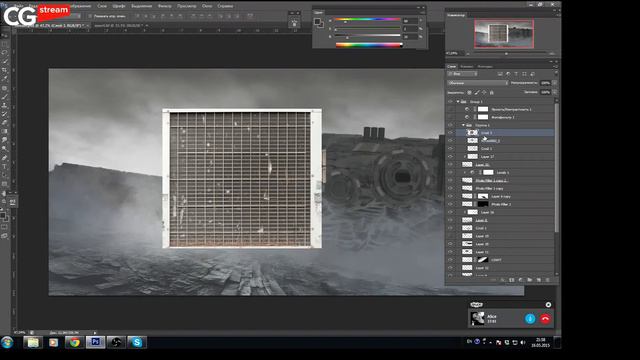Toggle visibility of Layer 37

coord(450,156)
